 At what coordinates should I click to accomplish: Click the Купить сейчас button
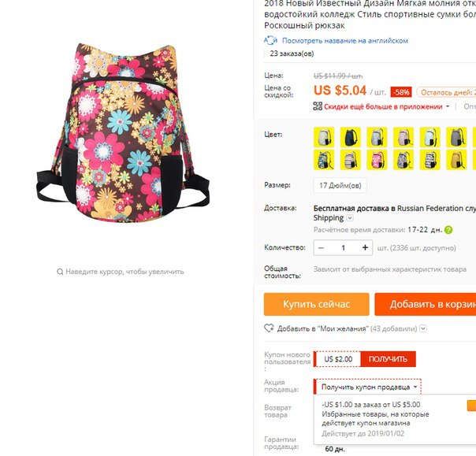click(317, 304)
